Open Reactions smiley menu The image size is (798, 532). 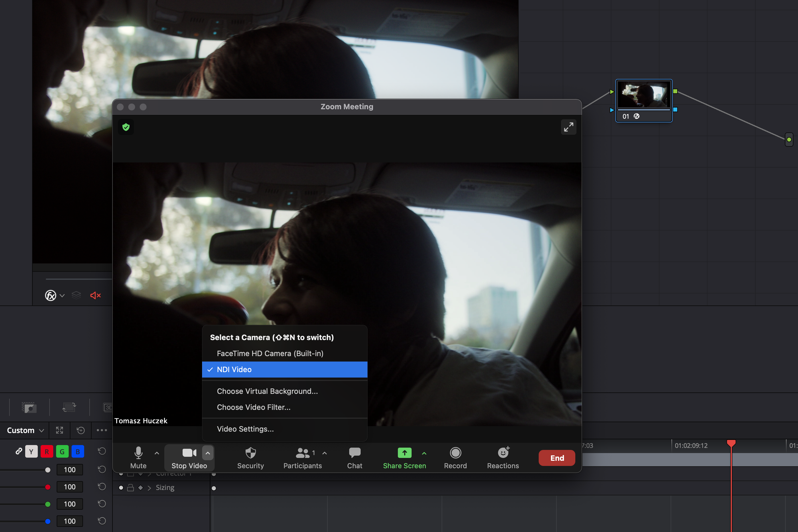(x=503, y=457)
